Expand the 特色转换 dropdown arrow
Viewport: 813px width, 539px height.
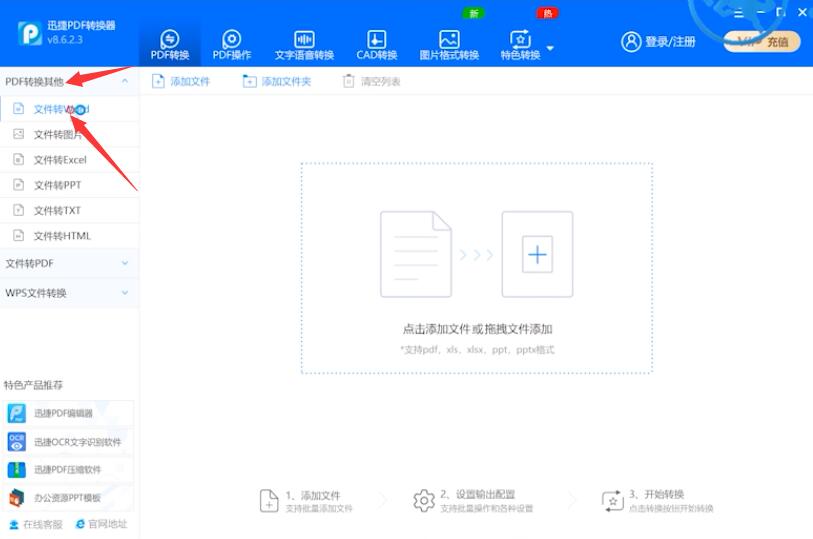(550, 48)
